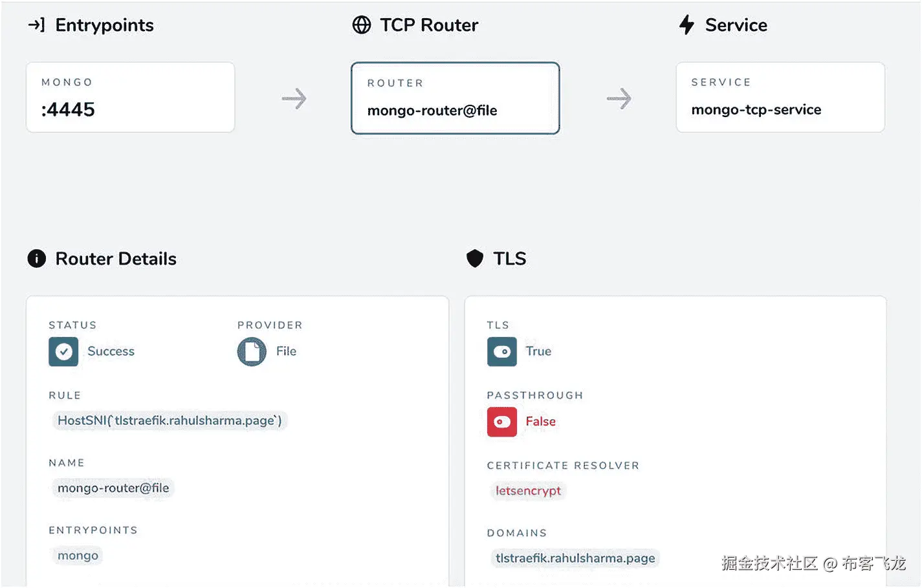This screenshot has width=922, height=588.
Task: Click the mongo-router@file name chip
Action: tap(113, 488)
